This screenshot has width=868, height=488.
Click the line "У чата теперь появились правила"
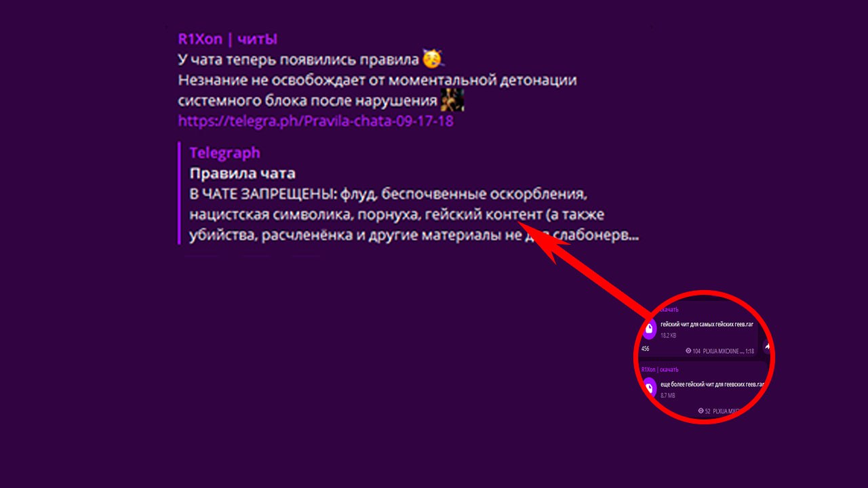(x=299, y=60)
